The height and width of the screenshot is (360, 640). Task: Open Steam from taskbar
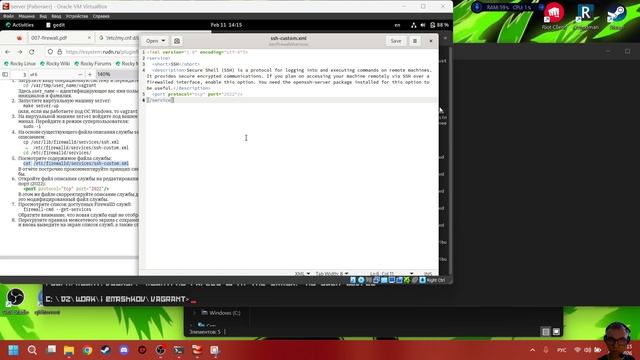tap(105, 350)
